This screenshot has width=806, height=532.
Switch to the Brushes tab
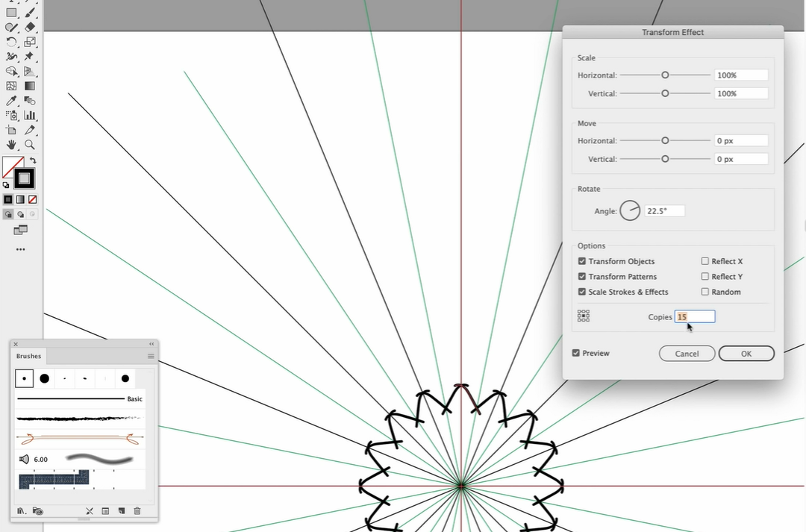[x=29, y=357]
